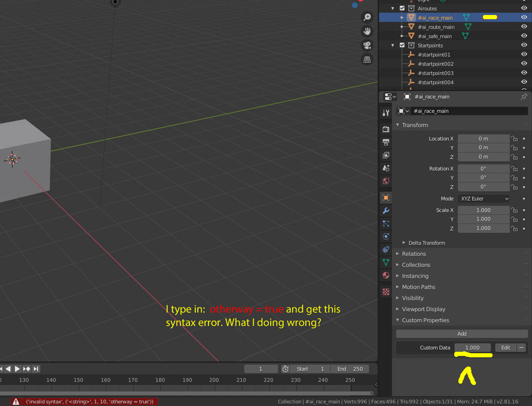Click the Startpoints collection box icon

coord(411,45)
